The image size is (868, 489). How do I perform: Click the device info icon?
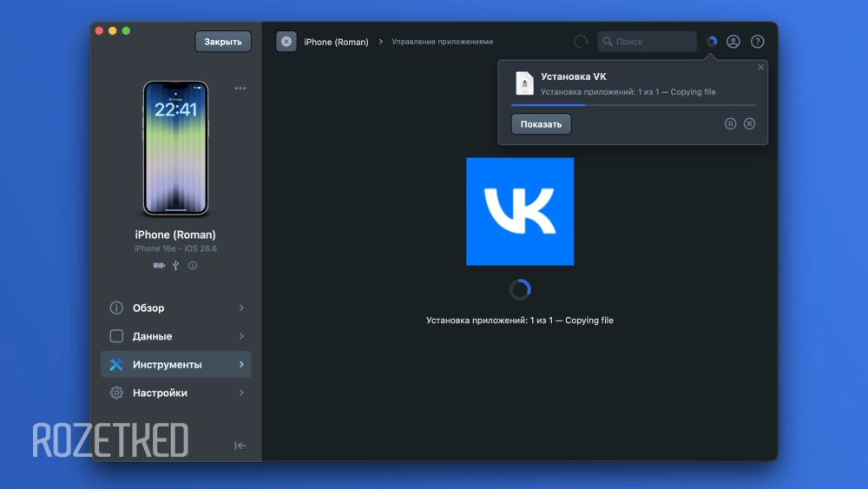(x=192, y=265)
